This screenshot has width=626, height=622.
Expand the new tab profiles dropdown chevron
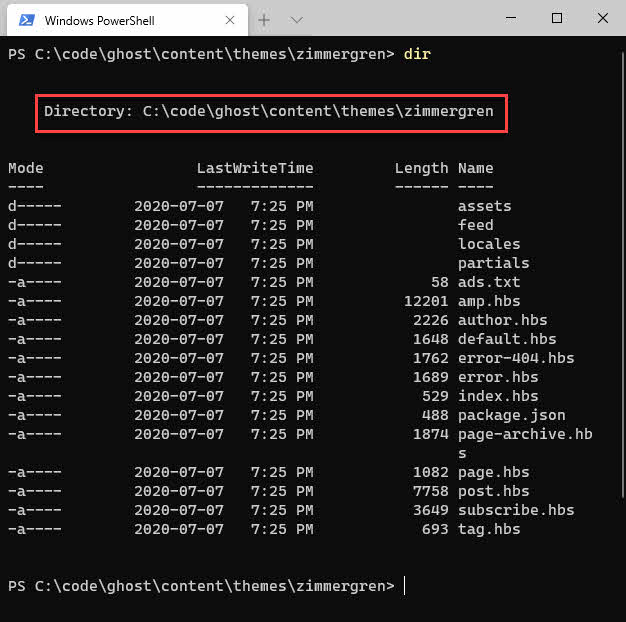(x=297, y=20)
